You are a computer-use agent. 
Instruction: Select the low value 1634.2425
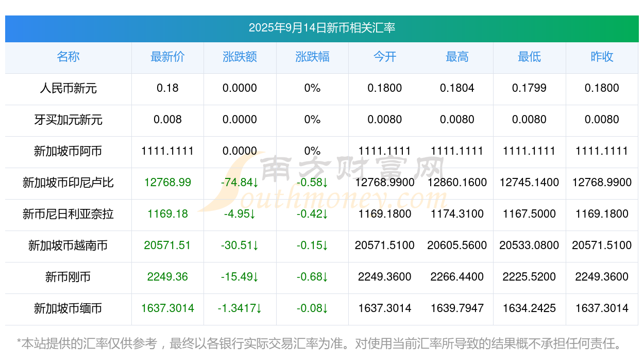click(530, 308)
